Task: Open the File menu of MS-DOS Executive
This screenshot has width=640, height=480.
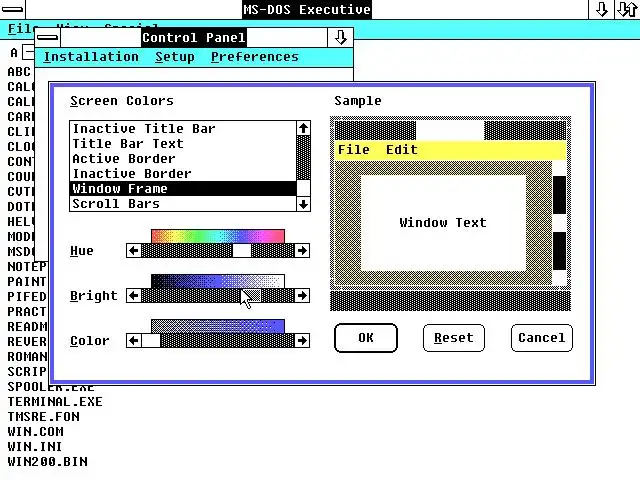Action: pos(20,29)
